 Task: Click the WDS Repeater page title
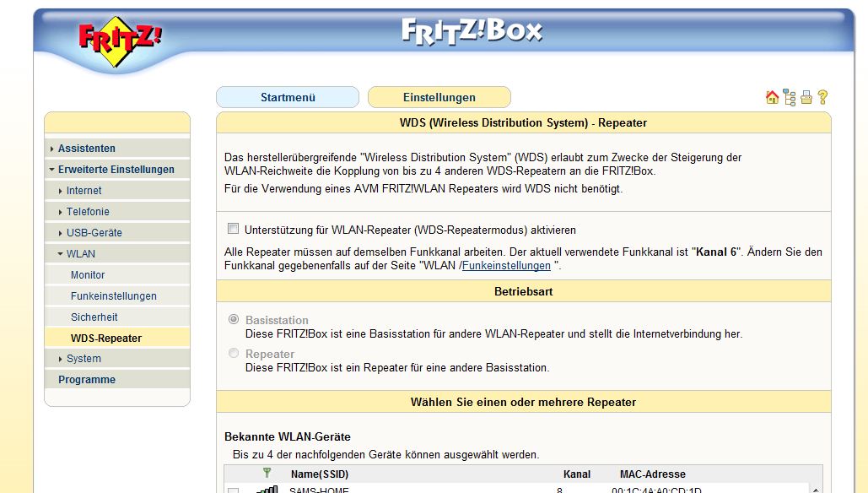coord(523,123)
